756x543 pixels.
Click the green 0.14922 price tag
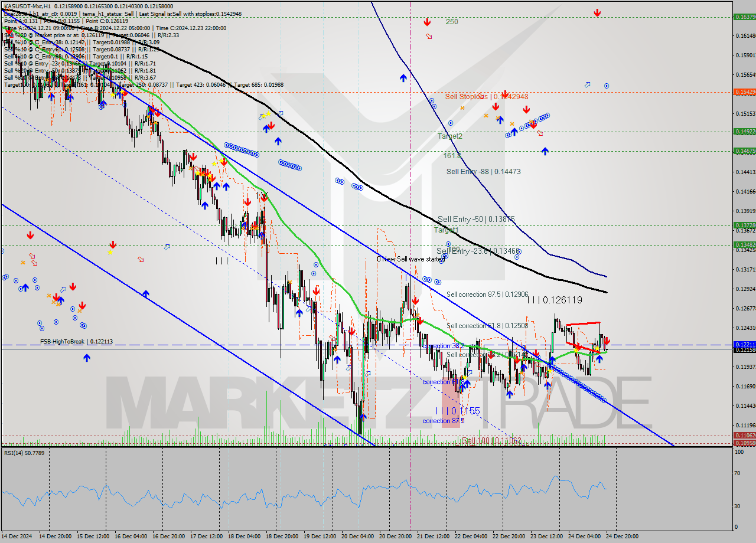[744, 132]
